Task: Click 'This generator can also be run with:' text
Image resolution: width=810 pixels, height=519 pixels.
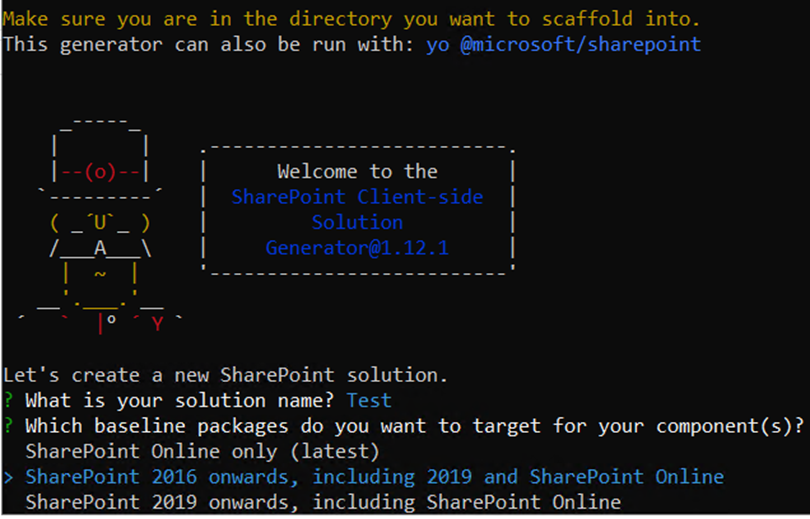Action: pyautogui.click(x=208, y=44)
